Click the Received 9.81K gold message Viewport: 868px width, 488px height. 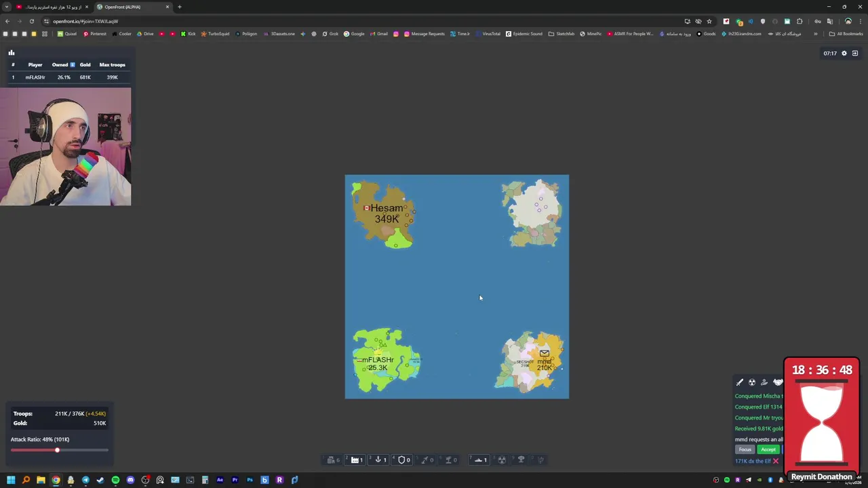click(x=759, y=428)
